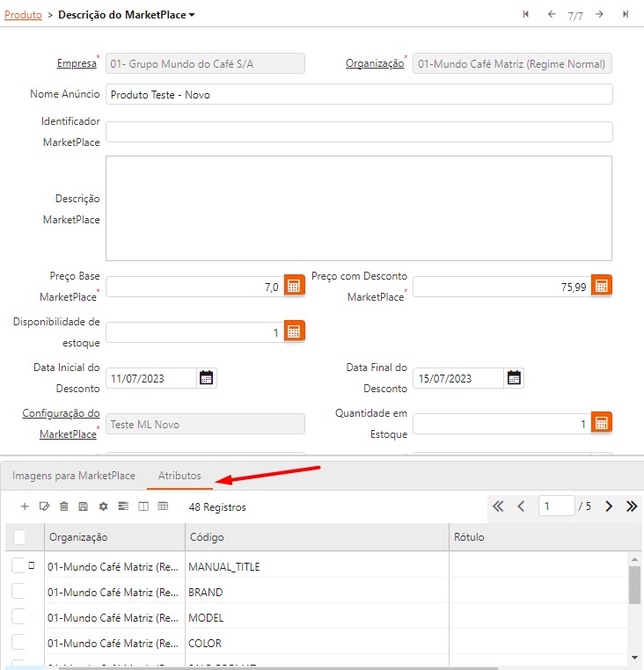Click the add new record plus icon

pos(25,506)
